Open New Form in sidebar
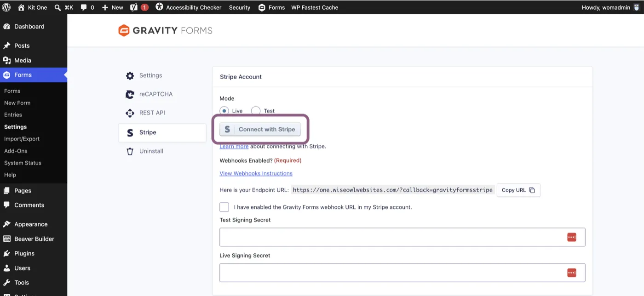Screen dimensions: 644x296 pos(17,103)
